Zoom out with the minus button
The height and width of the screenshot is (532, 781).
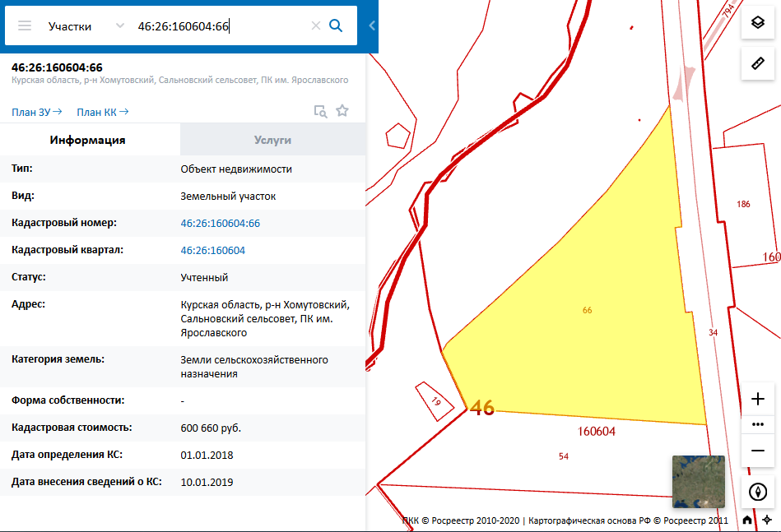coord(758,451)
